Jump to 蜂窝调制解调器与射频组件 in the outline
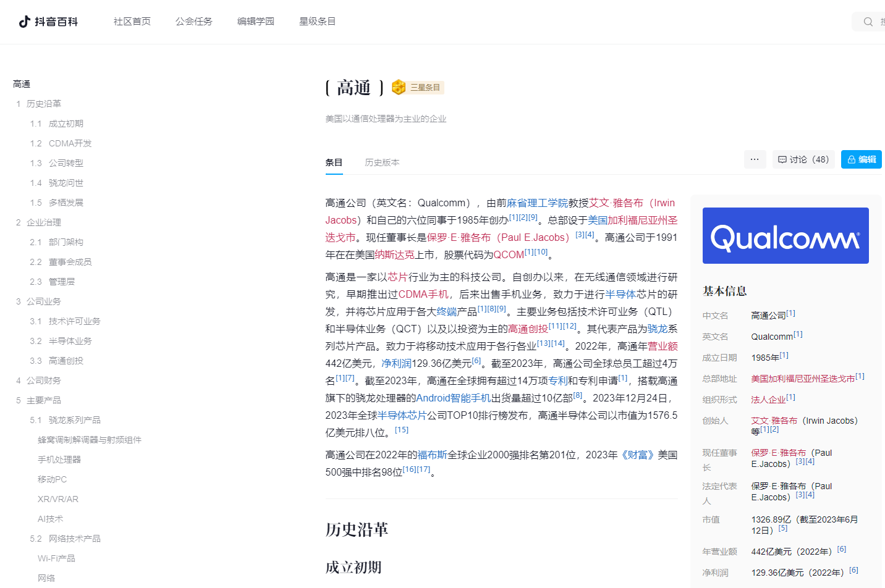Screen dimensions: 885x588 pyautogui.click(x=90, y=440)
